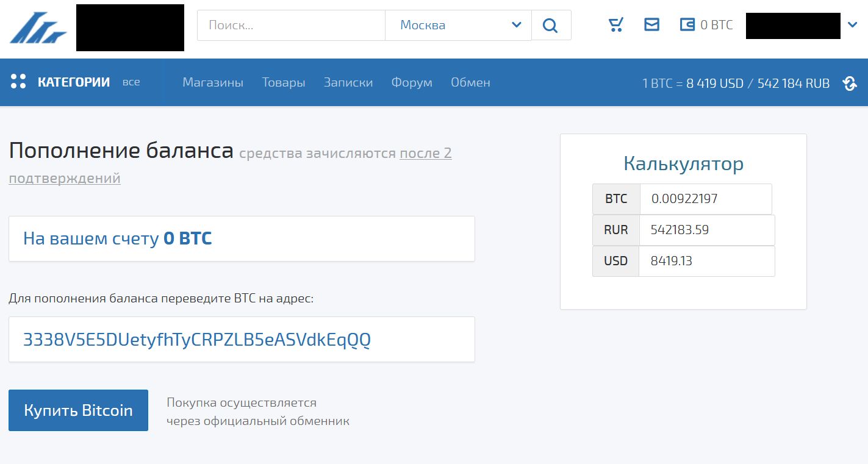Open the shopping cart

615,24
